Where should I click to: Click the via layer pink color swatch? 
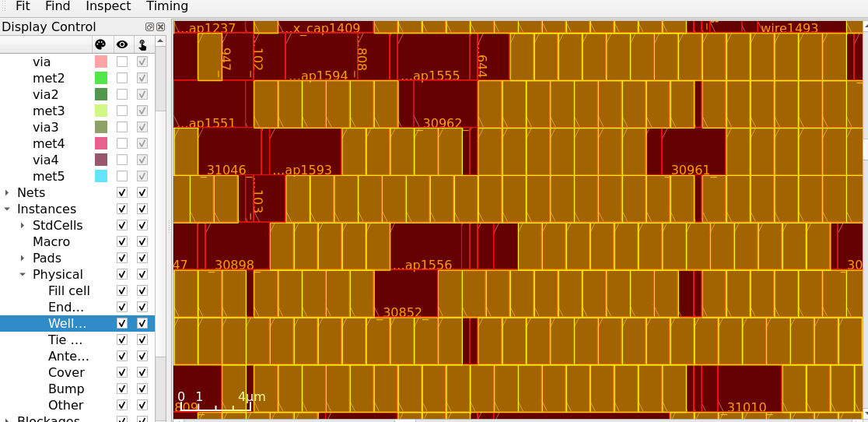tap(101, 62)
